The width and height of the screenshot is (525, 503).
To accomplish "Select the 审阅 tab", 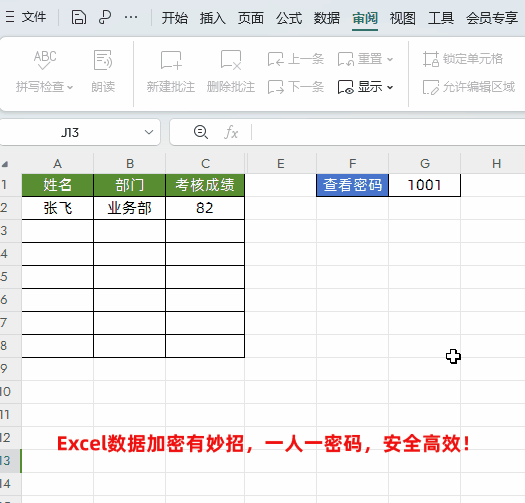I will pyautogui.click(x=365, y=18).
